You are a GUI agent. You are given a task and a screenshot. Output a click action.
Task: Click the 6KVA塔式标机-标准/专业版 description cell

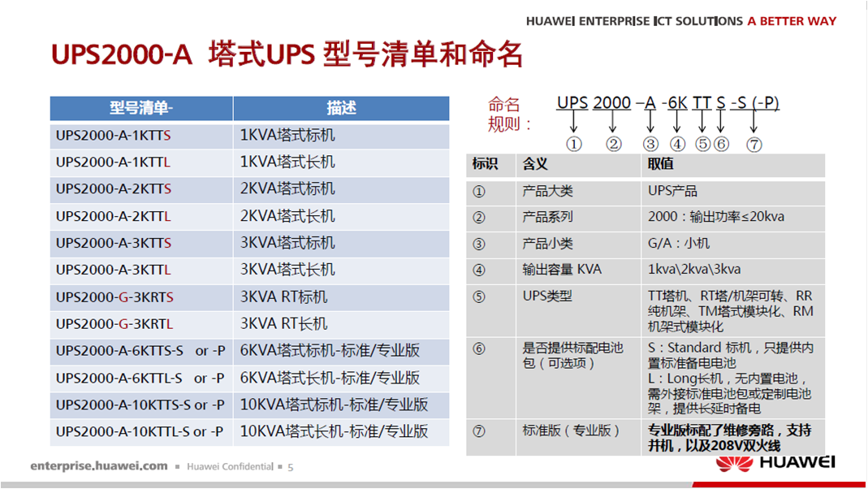point(330,351)
